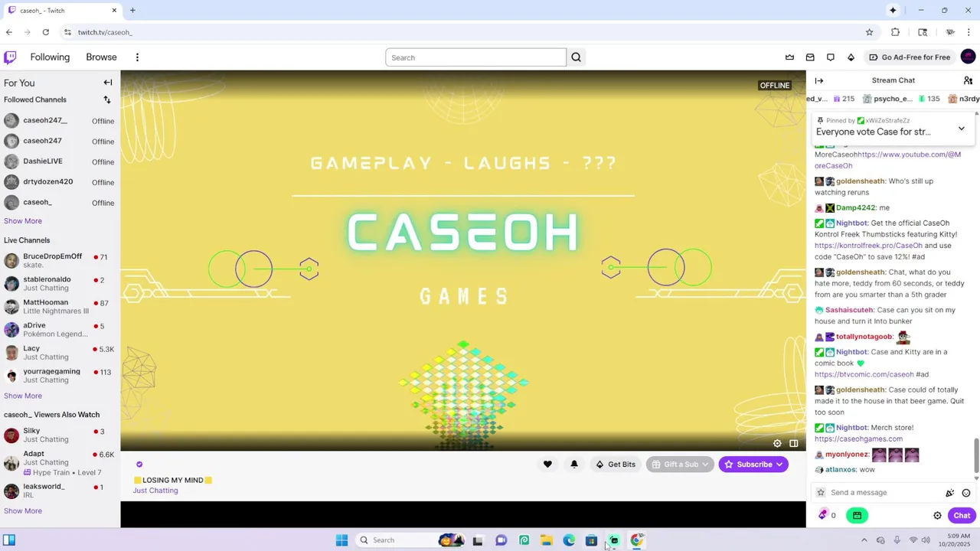Open the Just Chatting category link
Viewport: 980px width, 551px height.
coord(155,491)
